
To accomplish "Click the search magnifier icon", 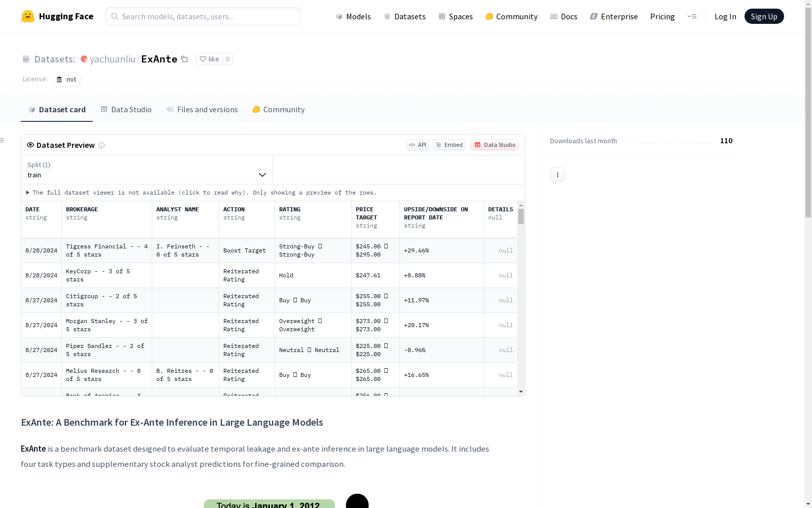I will 115,16.
